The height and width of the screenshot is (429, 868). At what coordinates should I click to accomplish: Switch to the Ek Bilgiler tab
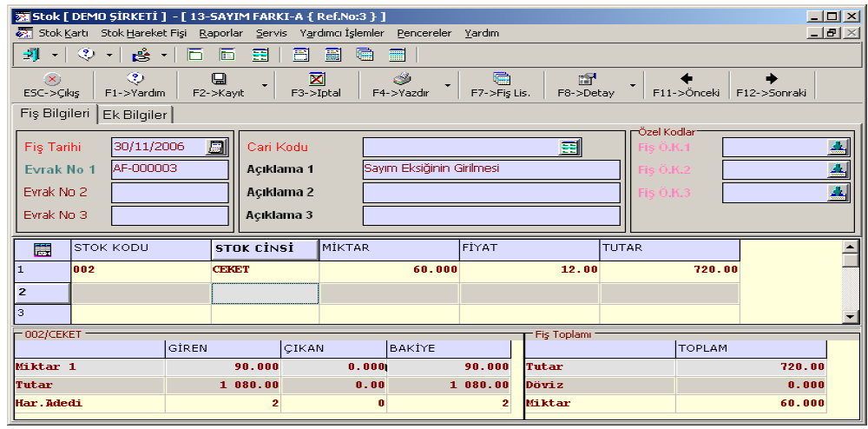[x=135, y=115]
